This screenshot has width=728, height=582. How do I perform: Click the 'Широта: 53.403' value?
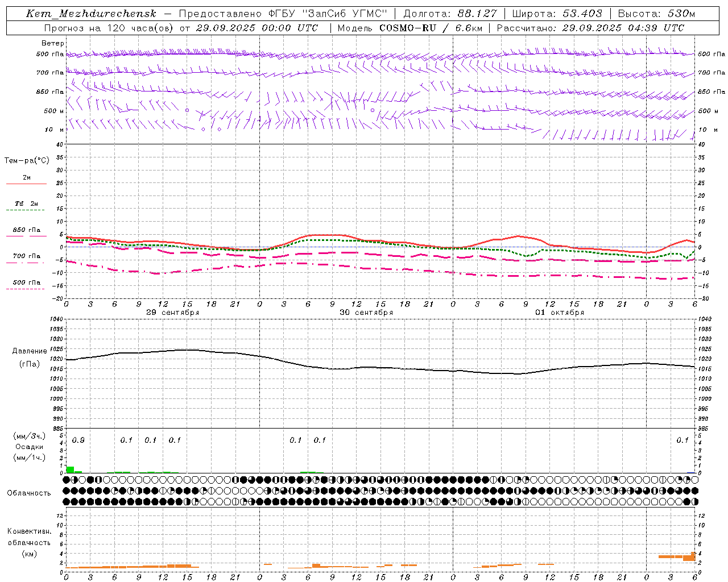557,14
